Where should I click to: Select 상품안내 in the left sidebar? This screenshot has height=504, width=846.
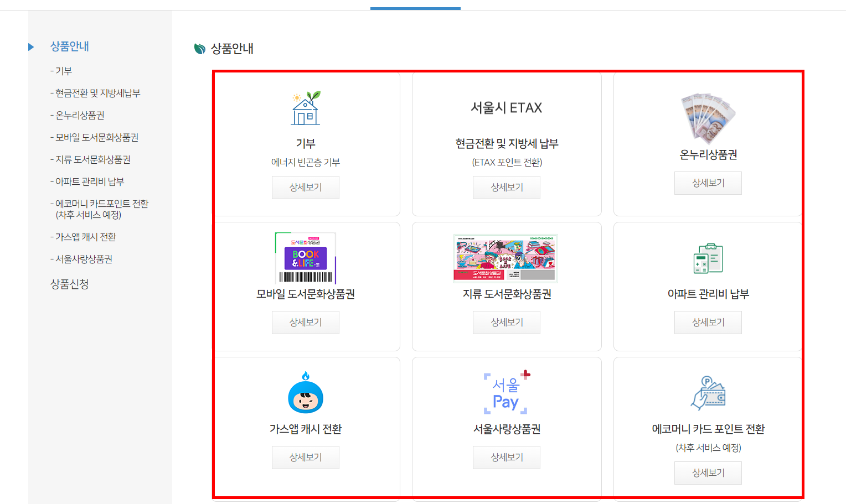coord(70,46)
